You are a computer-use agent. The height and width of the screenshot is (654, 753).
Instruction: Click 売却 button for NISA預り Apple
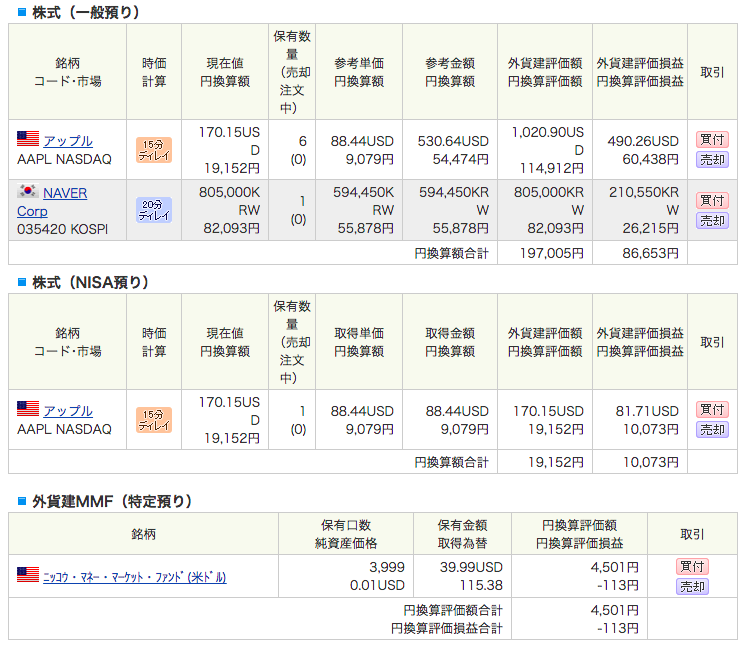click(x=712, y=429)
